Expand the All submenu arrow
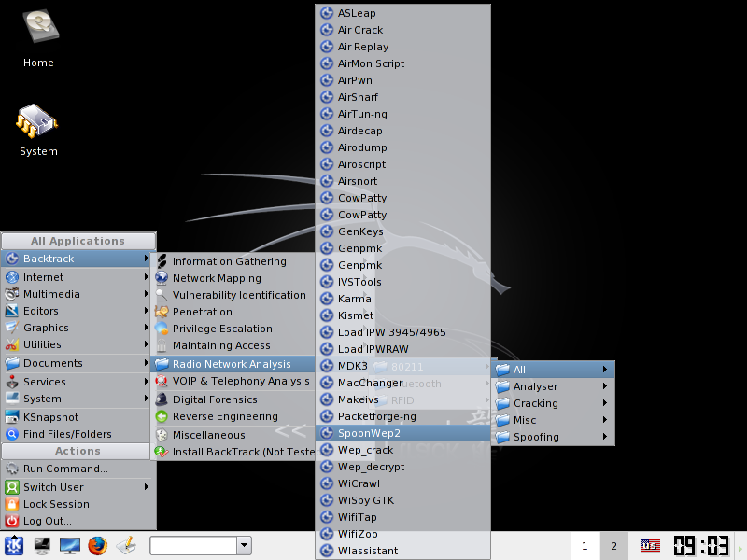The image size is (747, 560). 604,370
